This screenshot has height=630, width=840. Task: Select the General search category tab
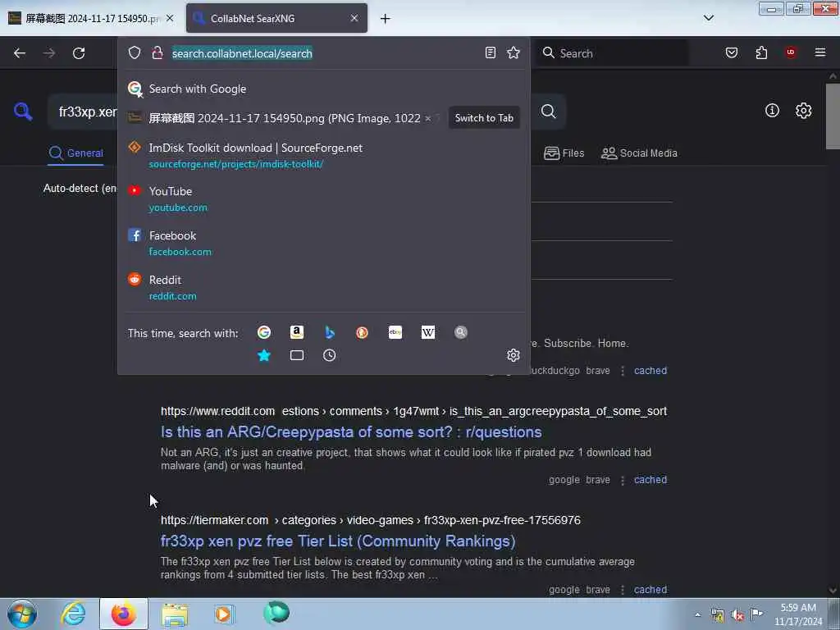click(x=75, y=153)
